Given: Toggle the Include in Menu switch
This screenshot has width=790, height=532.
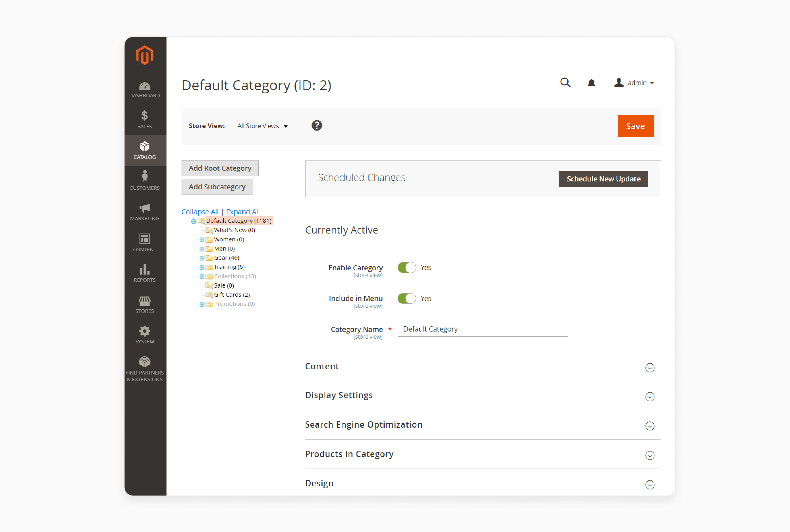Looking at the screenshot, I should [407, 299].
